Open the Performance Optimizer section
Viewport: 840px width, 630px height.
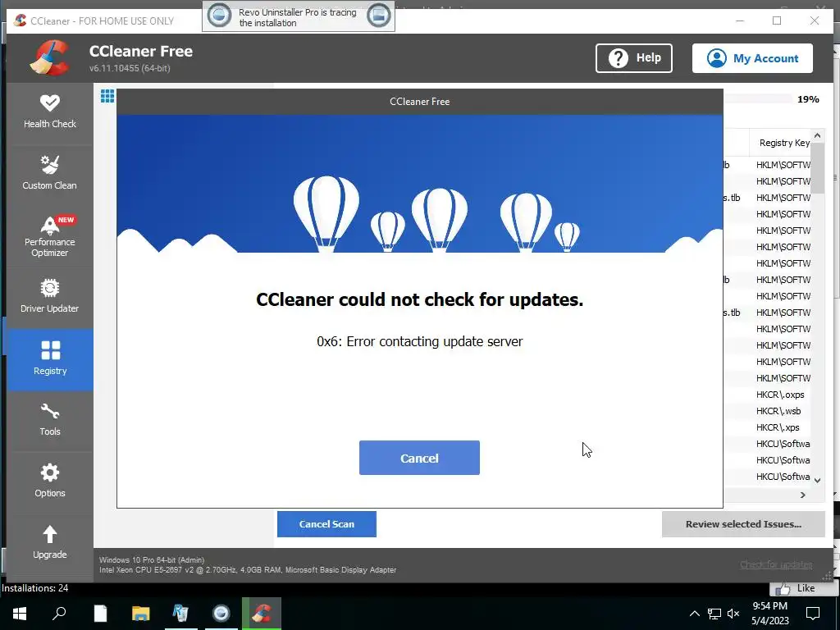(50, 236)
